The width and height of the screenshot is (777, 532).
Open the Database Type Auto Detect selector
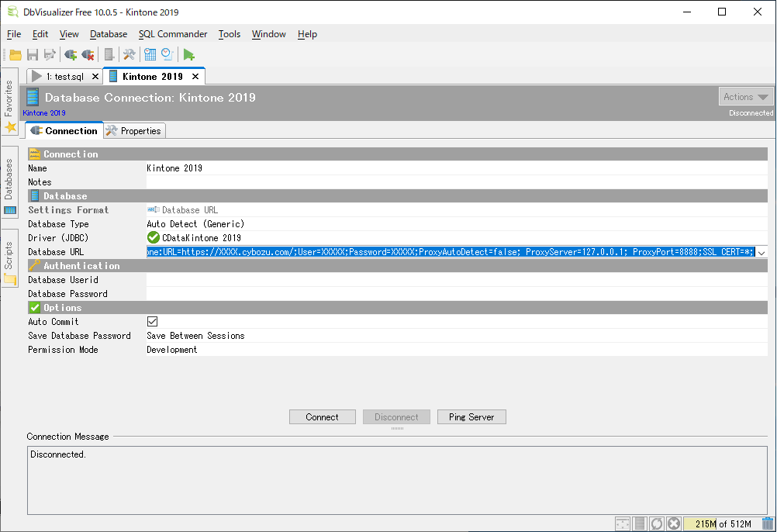(457, 224)
